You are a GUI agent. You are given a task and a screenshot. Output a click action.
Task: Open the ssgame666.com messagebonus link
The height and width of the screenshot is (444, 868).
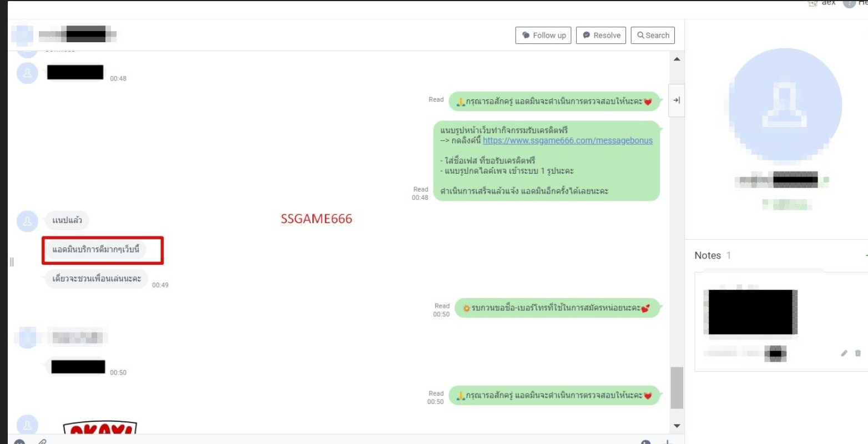click(567, 140)
